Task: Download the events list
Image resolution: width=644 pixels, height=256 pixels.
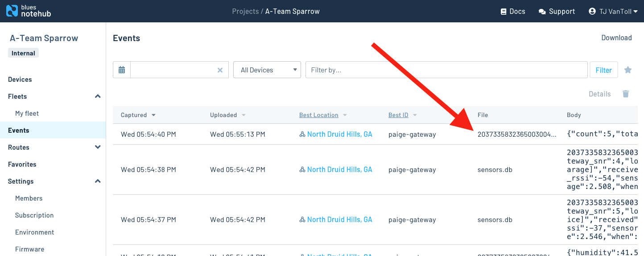Action: [x=616, y=38]
